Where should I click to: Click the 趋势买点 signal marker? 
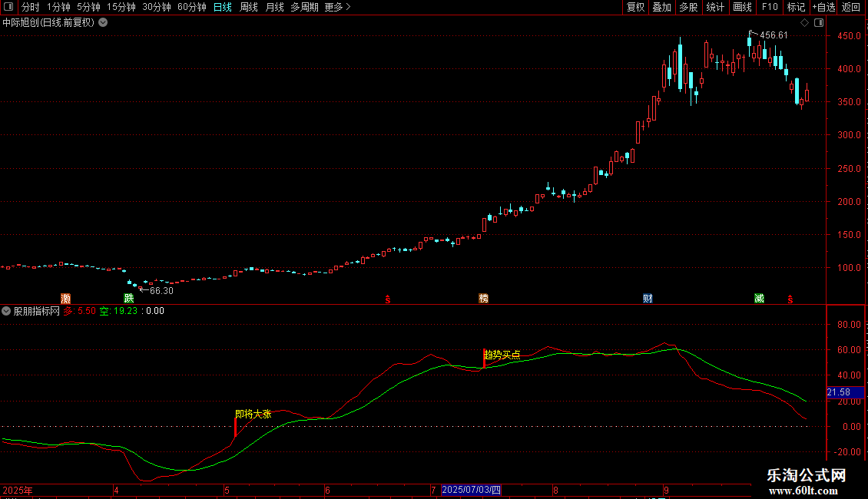tap(502, 355)
